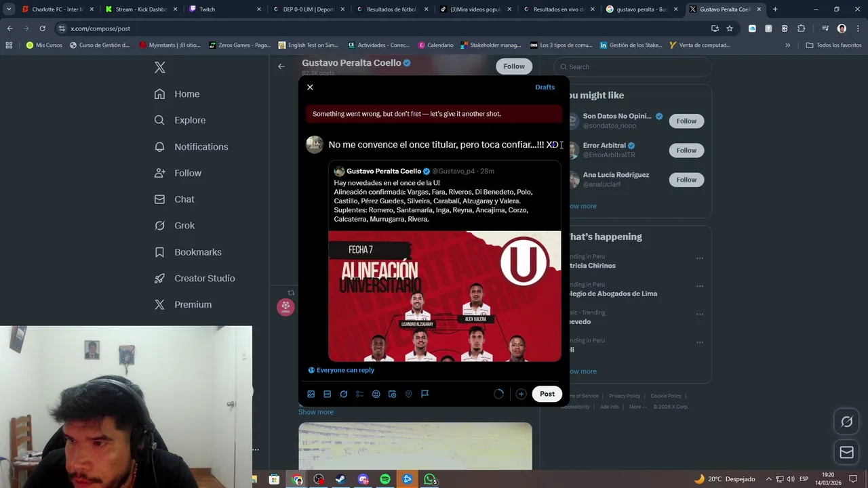
Task: Open Premium in X sidebar
Action: click(183, 305)
